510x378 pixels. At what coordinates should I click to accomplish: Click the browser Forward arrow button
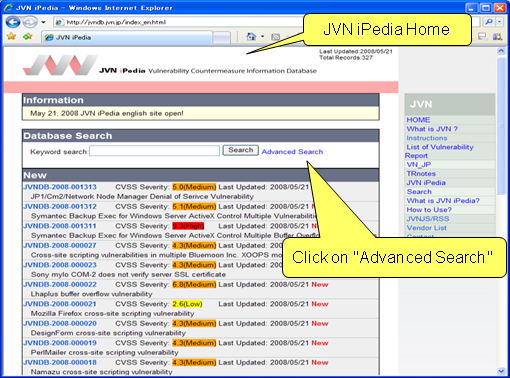tap(30, 22)
